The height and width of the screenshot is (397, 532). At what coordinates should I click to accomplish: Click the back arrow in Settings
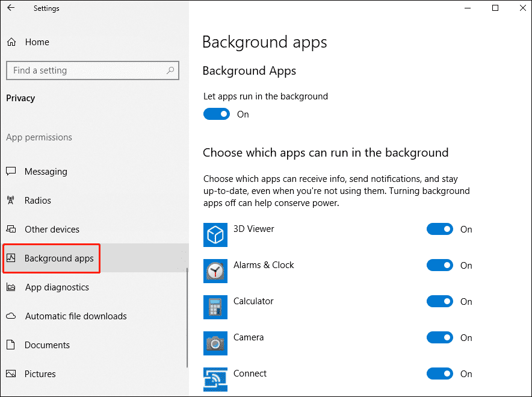[11, 8]
